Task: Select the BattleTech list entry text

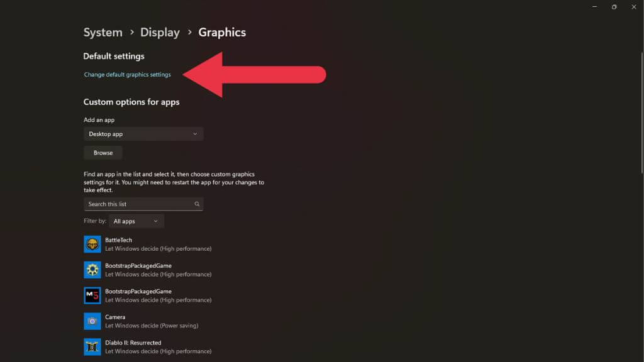Action: [x=118, y=240]
